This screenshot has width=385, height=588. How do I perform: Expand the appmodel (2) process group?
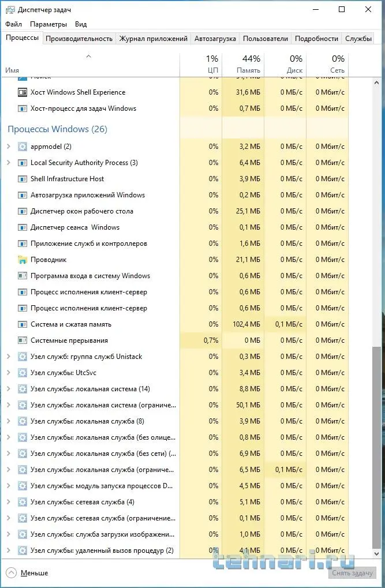click(x=8, y=147)
